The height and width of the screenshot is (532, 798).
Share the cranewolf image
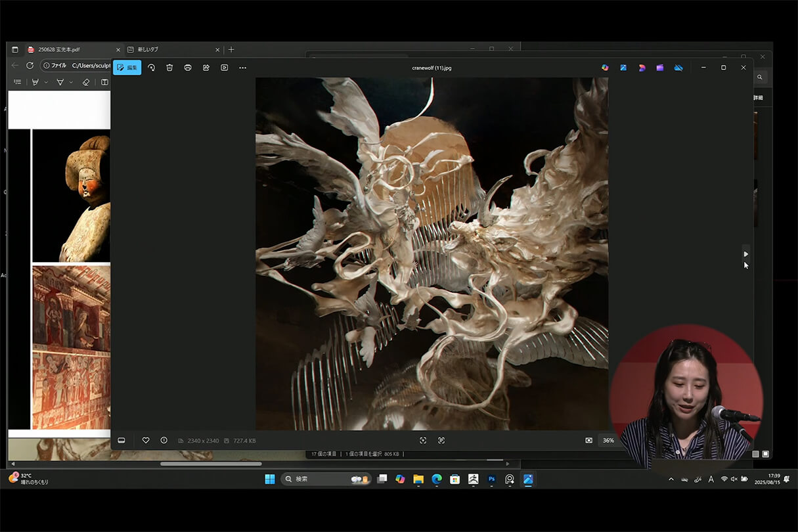tap(206, 68)
